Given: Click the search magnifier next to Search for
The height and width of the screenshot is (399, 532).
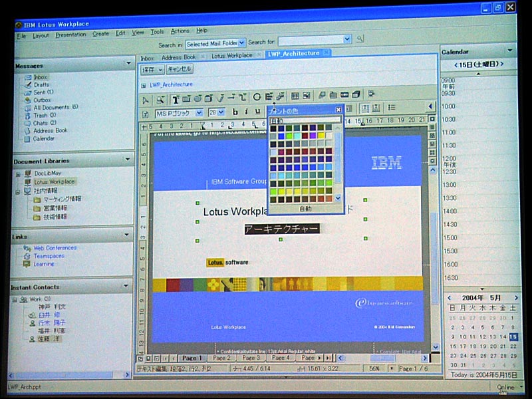Looking at the screenshot, I should 360,39.
